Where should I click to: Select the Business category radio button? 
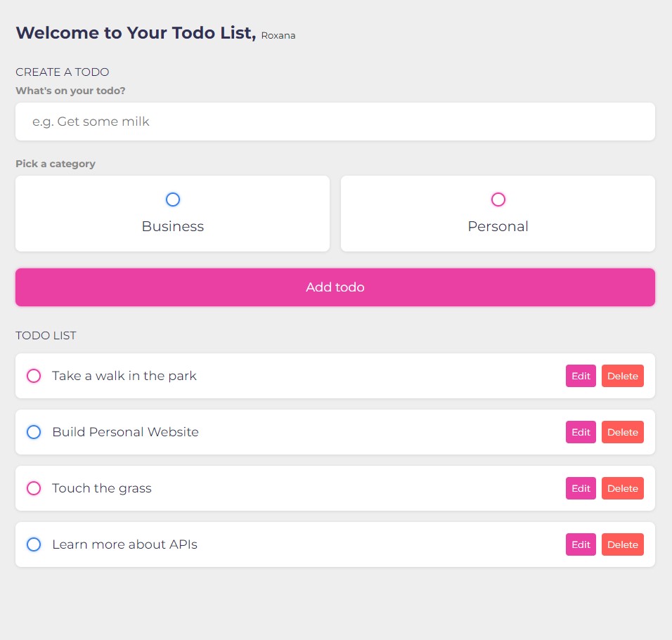point(173,200)
